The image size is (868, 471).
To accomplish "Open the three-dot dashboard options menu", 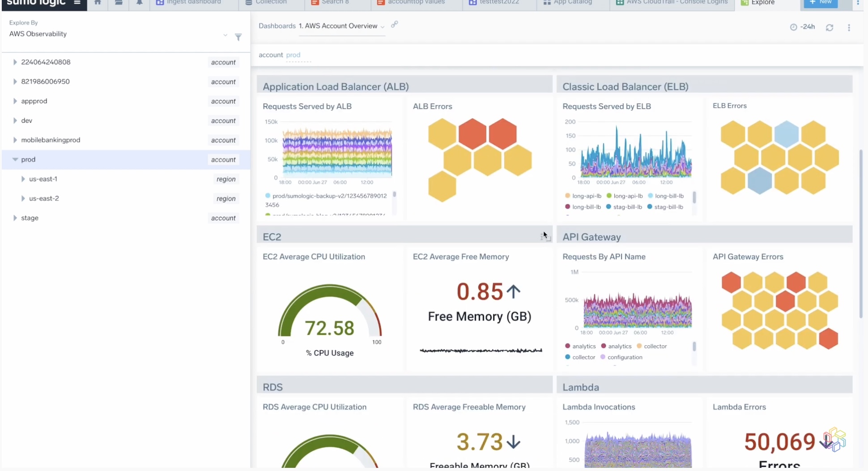I will pos(849,27).
